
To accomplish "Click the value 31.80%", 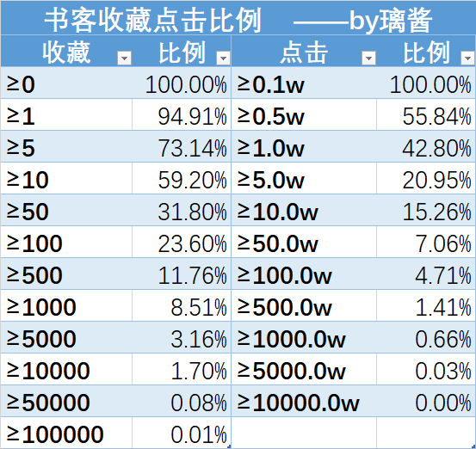I will tap(192, 212).
